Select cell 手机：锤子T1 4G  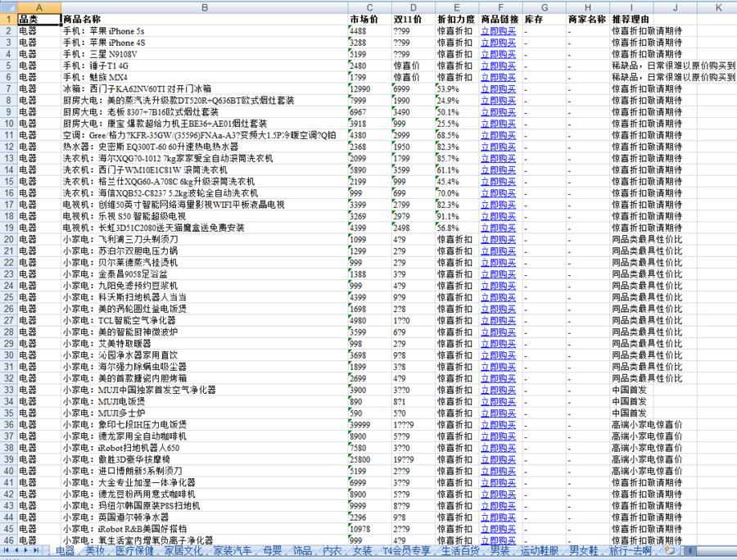205,65
